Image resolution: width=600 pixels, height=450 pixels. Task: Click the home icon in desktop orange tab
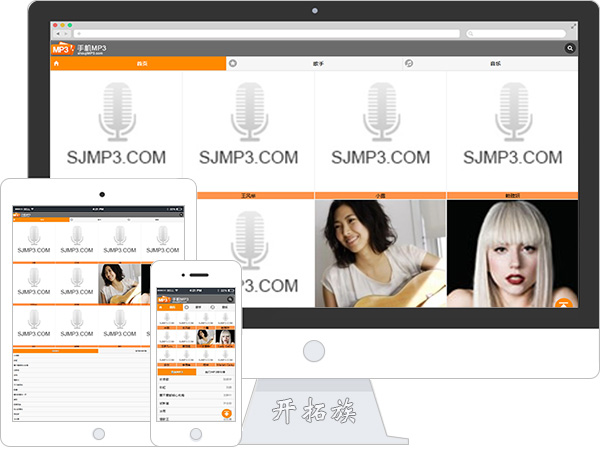click(56, 63)
